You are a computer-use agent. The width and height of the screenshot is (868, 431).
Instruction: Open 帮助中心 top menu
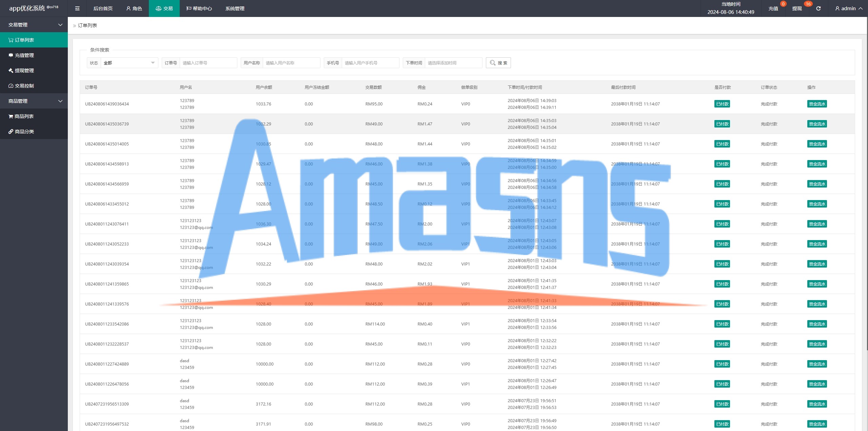pyautogui.click(x=199, y=8)
